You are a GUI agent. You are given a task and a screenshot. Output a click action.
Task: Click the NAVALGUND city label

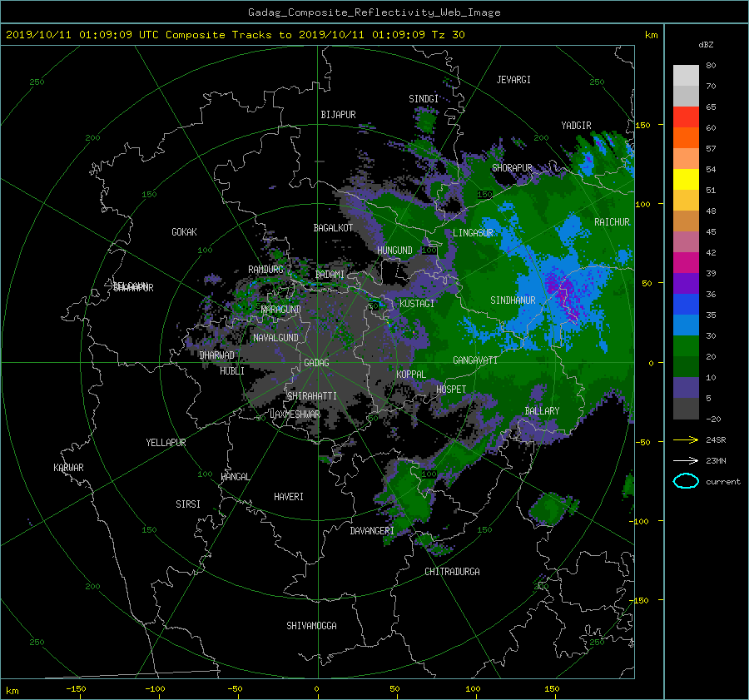[x=275, y=338]
